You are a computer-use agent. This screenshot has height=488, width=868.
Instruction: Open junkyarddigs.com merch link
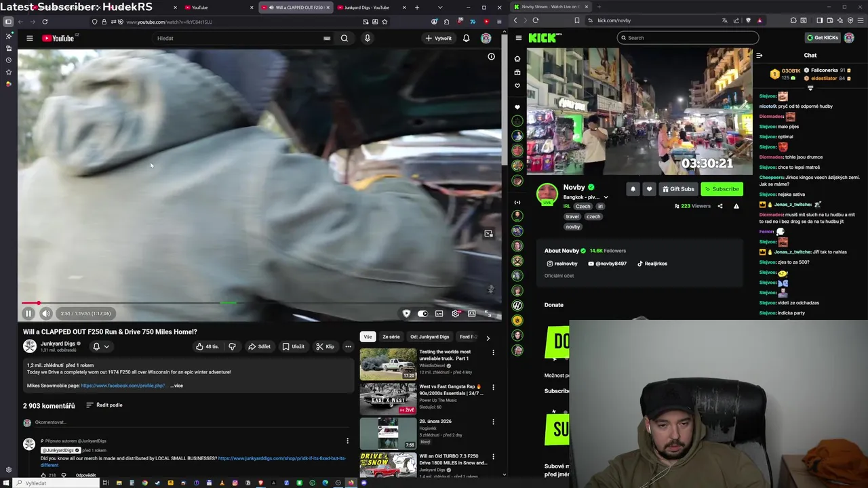pyautogui.click(x=281, y=458)
